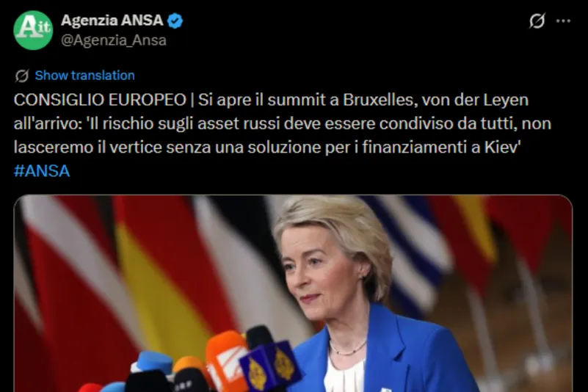Viewport: 588px width, 392px height.
Task: Visit the @Agenzia_Ansa handle
Action: (114, 40)
